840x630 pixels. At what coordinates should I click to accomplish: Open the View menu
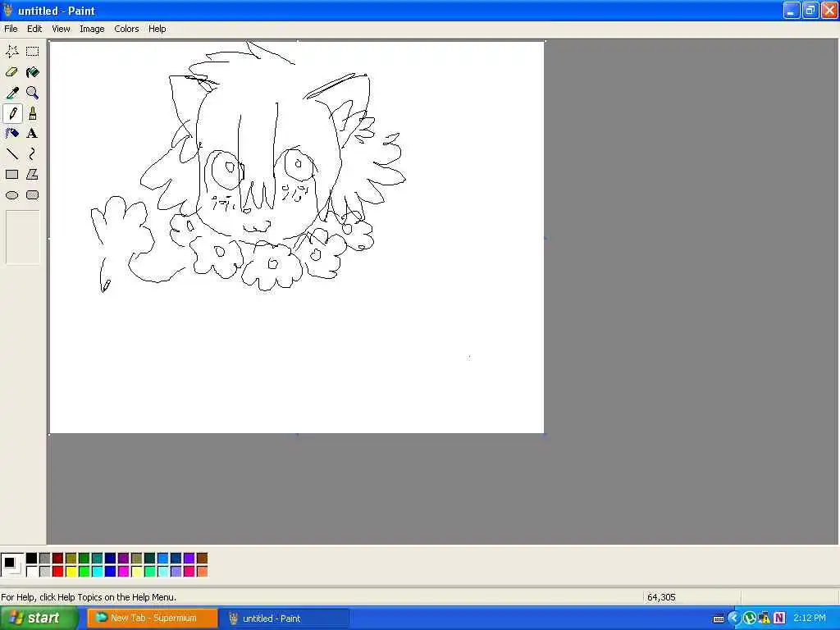pos(61,29)
